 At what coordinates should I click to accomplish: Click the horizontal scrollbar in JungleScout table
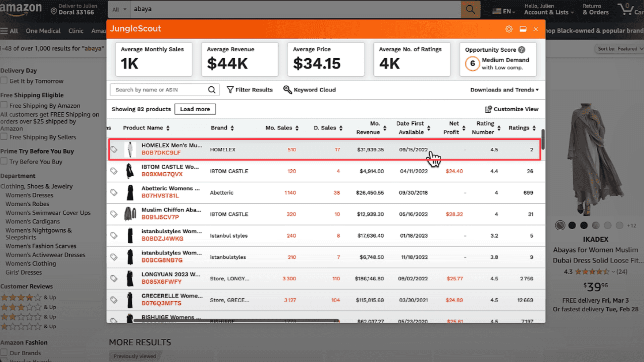pos(236,321)
